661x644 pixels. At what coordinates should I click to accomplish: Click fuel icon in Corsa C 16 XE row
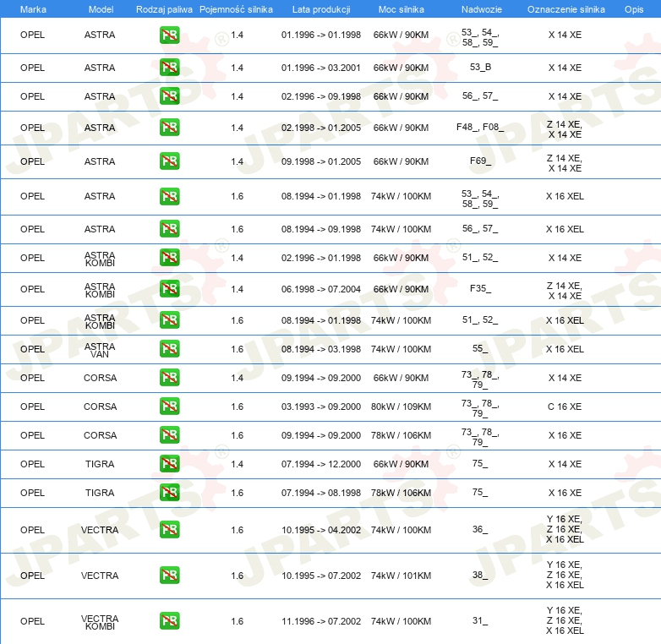point(169,407)
